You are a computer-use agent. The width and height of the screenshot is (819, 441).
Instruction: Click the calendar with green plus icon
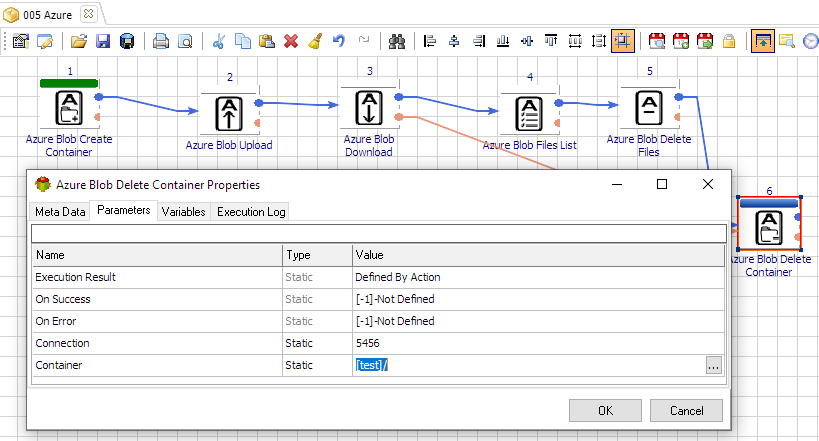tap(681, 41)
